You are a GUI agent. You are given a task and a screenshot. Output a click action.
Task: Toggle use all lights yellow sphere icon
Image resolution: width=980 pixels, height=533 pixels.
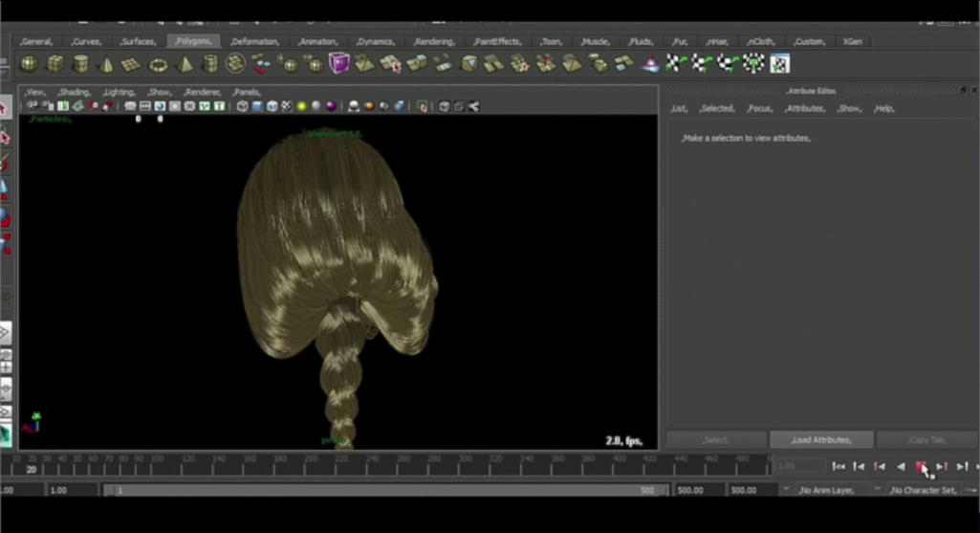click(301, 106)
